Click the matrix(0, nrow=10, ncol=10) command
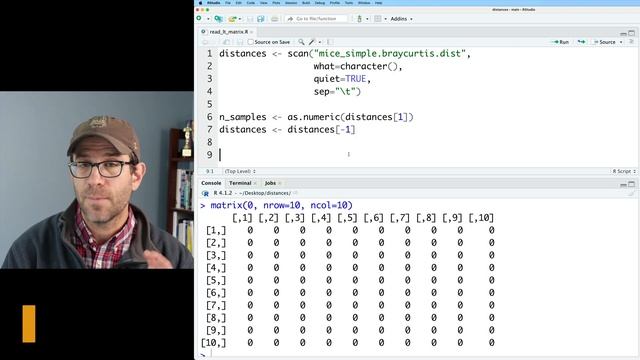 pos(281,205)
